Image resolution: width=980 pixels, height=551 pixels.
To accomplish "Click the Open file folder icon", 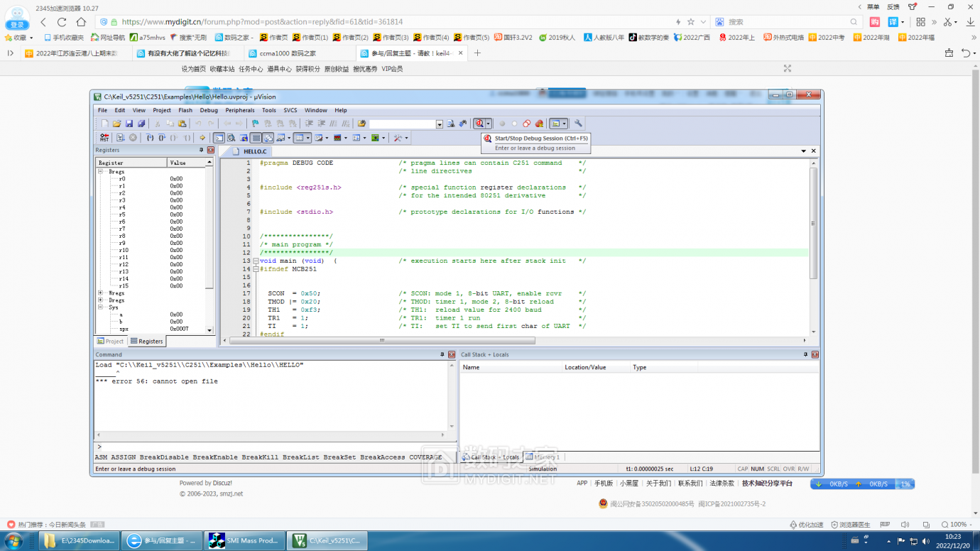I will click(x=117, y=124).
